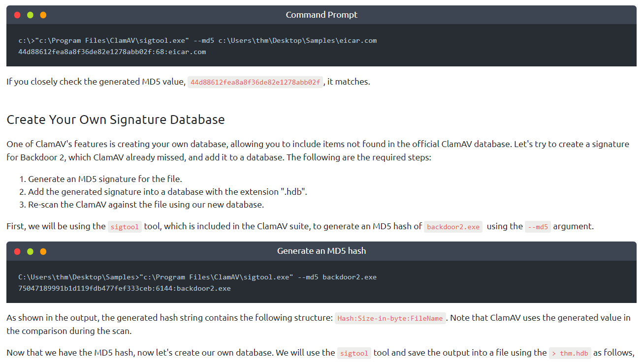Viewport: 644px width, 362px height.
Task: Click the highlighted inline MD5 value 44d88612…
Action: pos(255,82)
